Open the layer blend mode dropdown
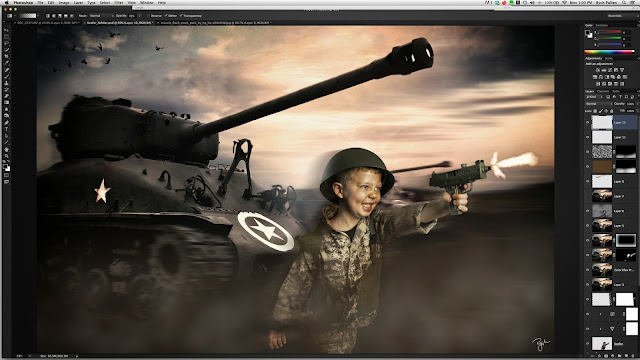Screen dimensions: 640x360 pyautogui.click(x=599, y=104)
